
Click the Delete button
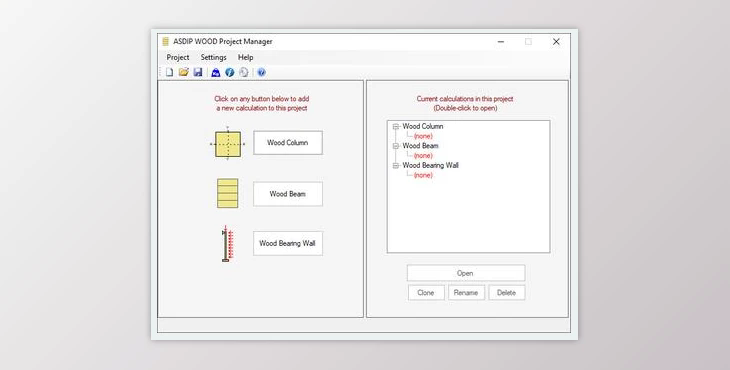click(x=507, y=293)
